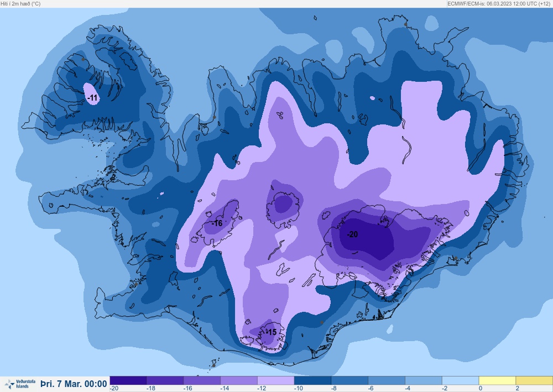Image resolution: width=553 pixels, height=392 pixels.
Task: Click the legend scale value -12
Action: tap(262, 388)
